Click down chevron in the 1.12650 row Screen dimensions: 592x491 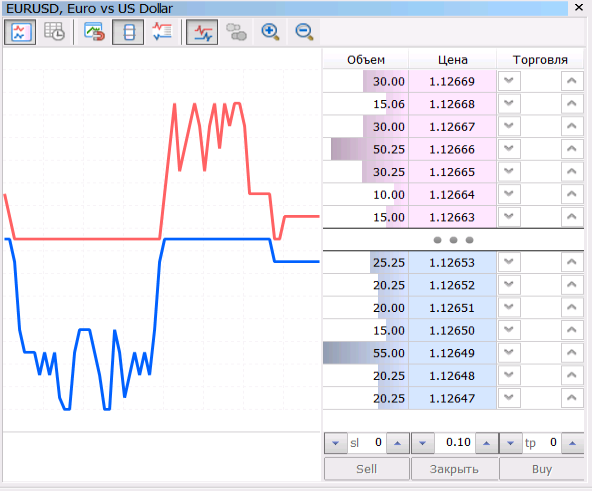tap(509, 330)
